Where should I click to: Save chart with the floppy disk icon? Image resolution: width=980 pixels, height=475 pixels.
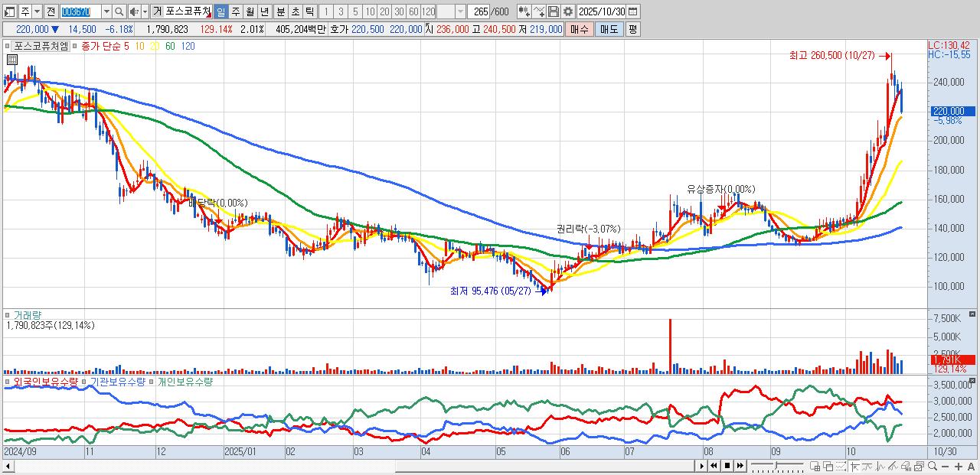[x=554, y=11]
